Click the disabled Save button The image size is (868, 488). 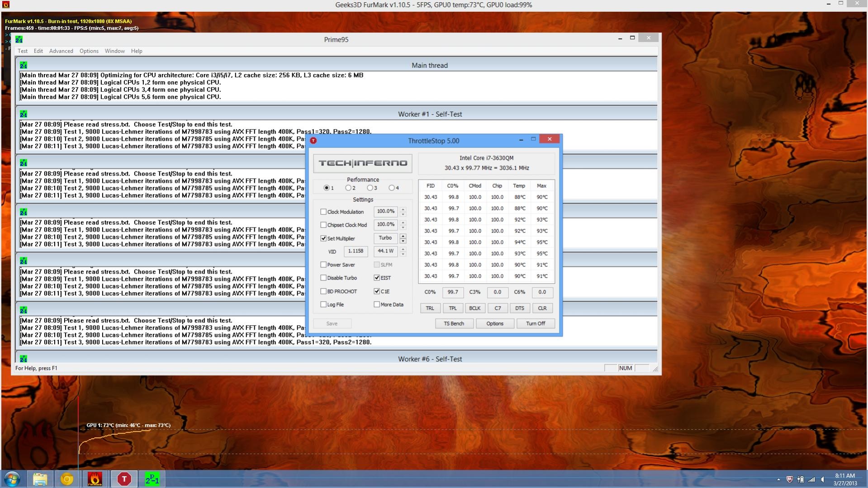[x=332, y=324]
